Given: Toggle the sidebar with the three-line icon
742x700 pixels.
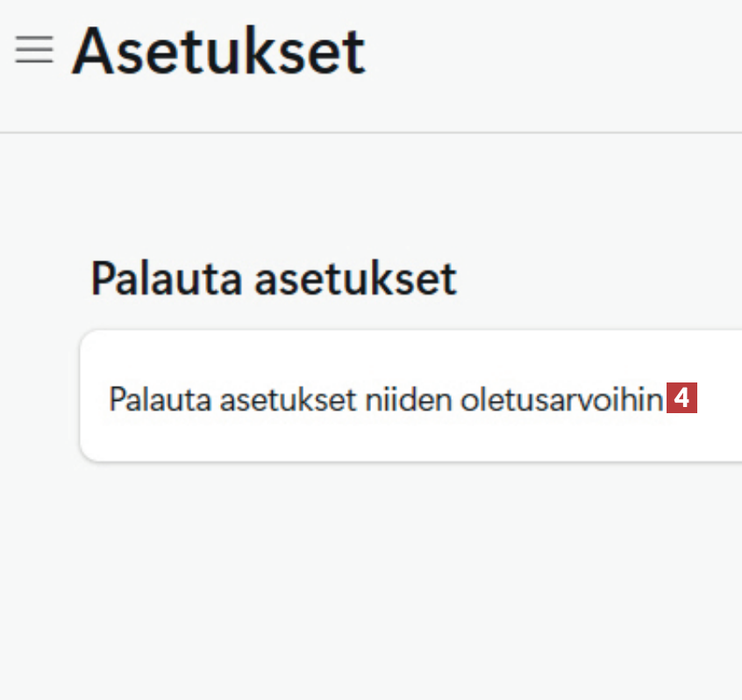Looking at the screenshot, I should pyautogui.click(x=34, y=50).
